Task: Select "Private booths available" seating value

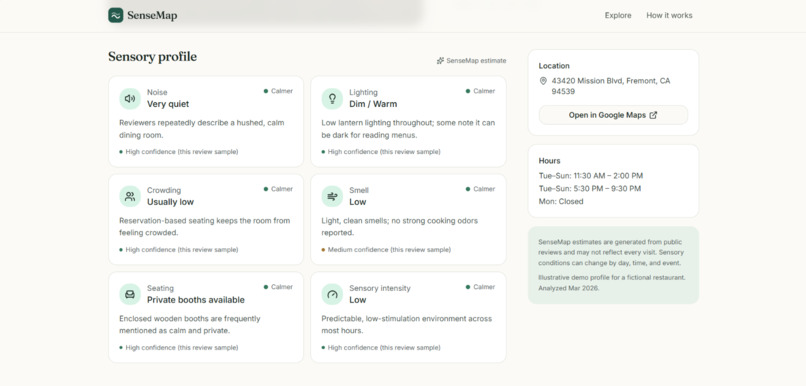Action: [196, 300]
